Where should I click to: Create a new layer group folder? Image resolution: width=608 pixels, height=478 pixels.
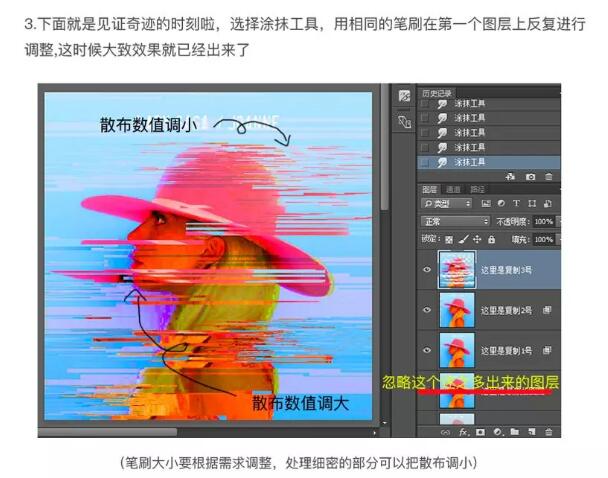click(514, 432)
